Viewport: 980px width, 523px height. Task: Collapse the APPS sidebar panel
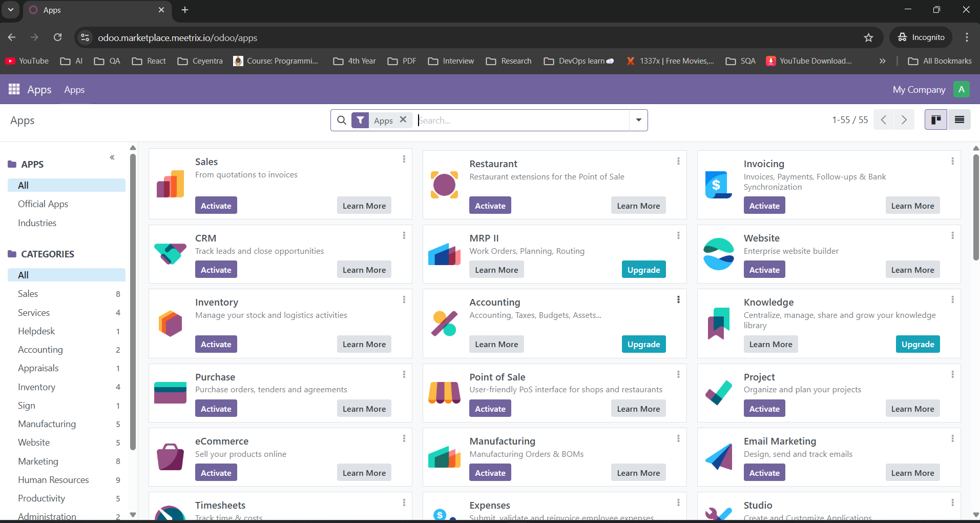(x=112, y=157)
